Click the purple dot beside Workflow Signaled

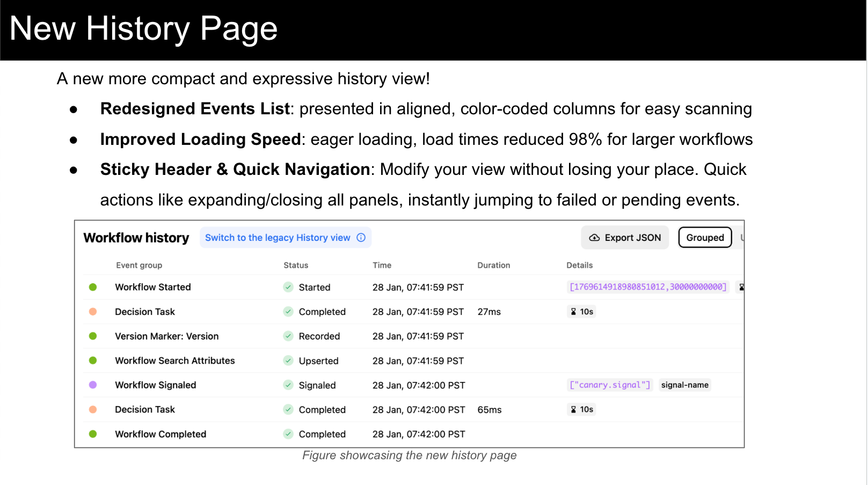click(x=93, y=385)
